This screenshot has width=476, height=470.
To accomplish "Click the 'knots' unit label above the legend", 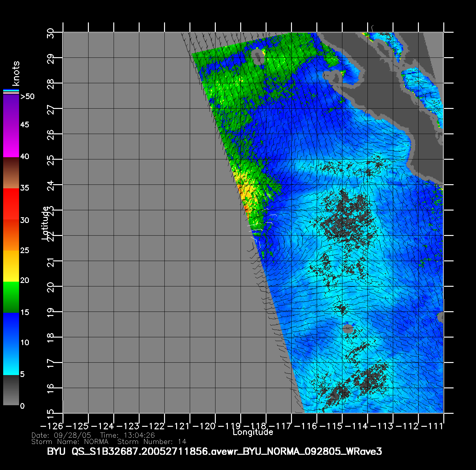I will 16,74.
